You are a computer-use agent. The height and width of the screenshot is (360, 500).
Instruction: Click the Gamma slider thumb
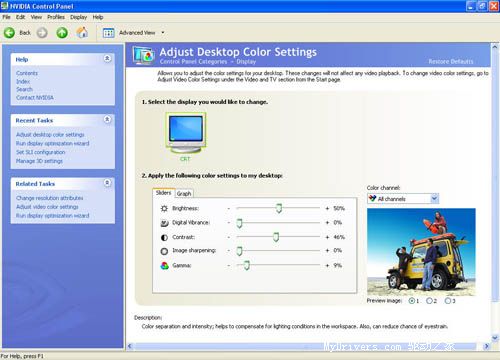tap(247, 265)
